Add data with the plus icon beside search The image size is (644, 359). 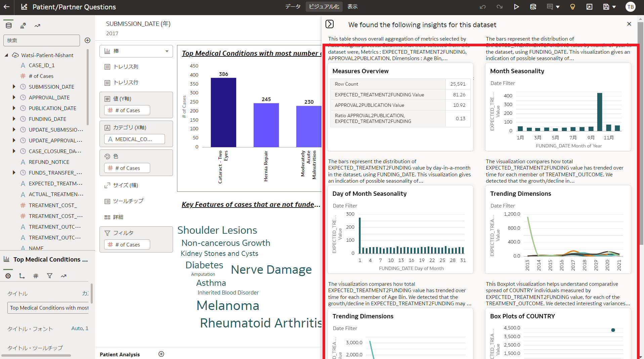[87, 40]
